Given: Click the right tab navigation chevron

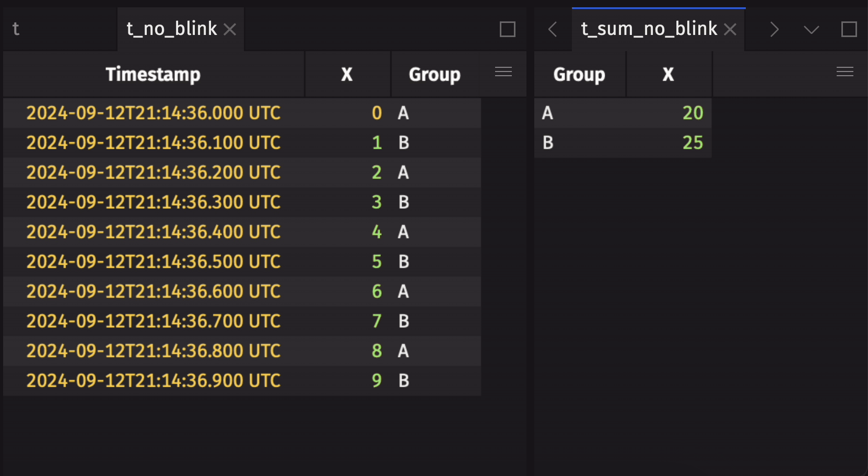Looking at the screenshot, I should 773,30.
